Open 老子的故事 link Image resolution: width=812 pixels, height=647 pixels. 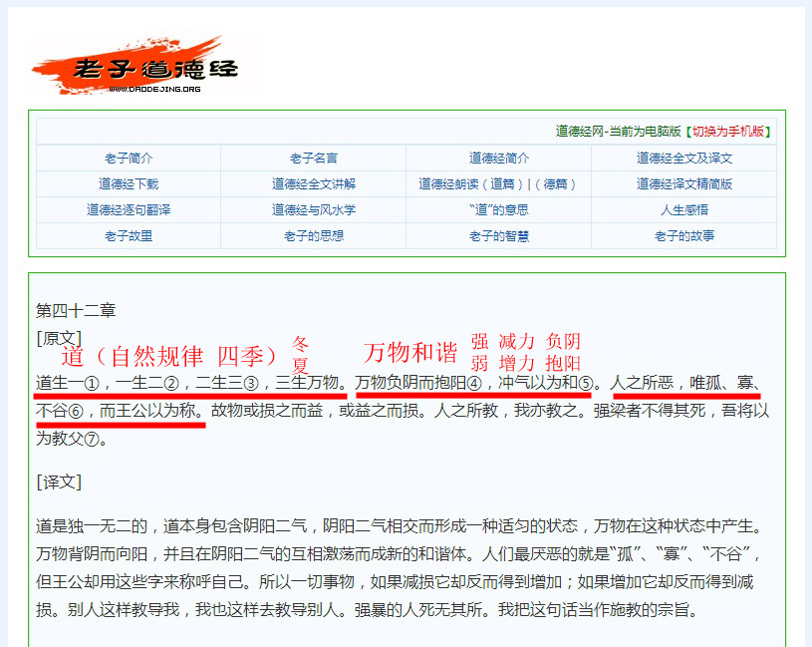[x=684, y=235]
